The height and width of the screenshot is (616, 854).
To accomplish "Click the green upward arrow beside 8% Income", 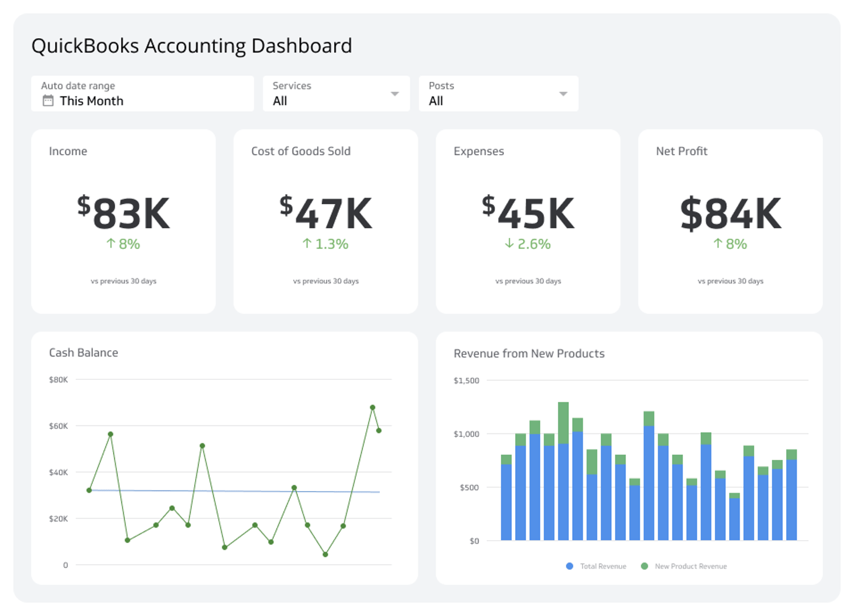I will click(110, 244).
